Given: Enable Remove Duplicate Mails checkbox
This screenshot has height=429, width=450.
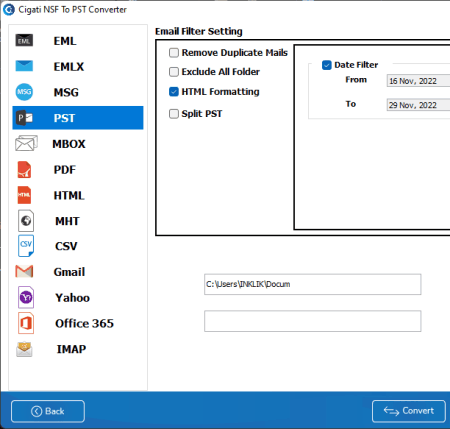Looking at the screenshot, I should point(174,53).
